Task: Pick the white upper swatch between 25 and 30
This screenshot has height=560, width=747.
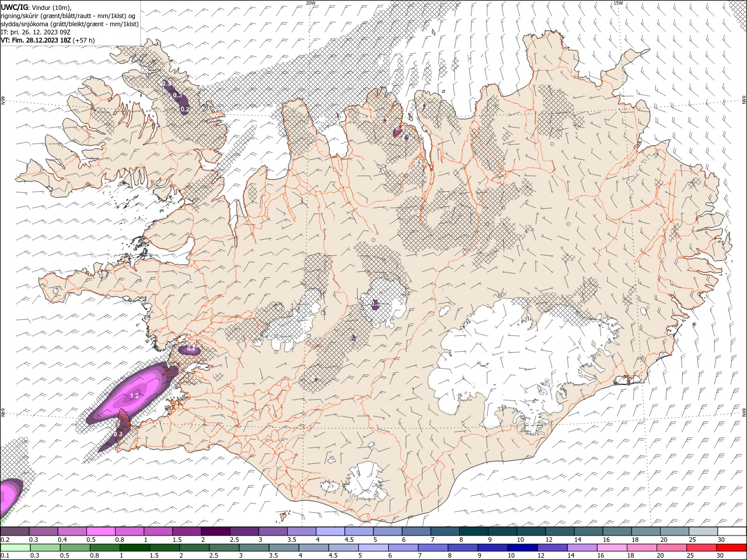Action: tap(704, 531)
